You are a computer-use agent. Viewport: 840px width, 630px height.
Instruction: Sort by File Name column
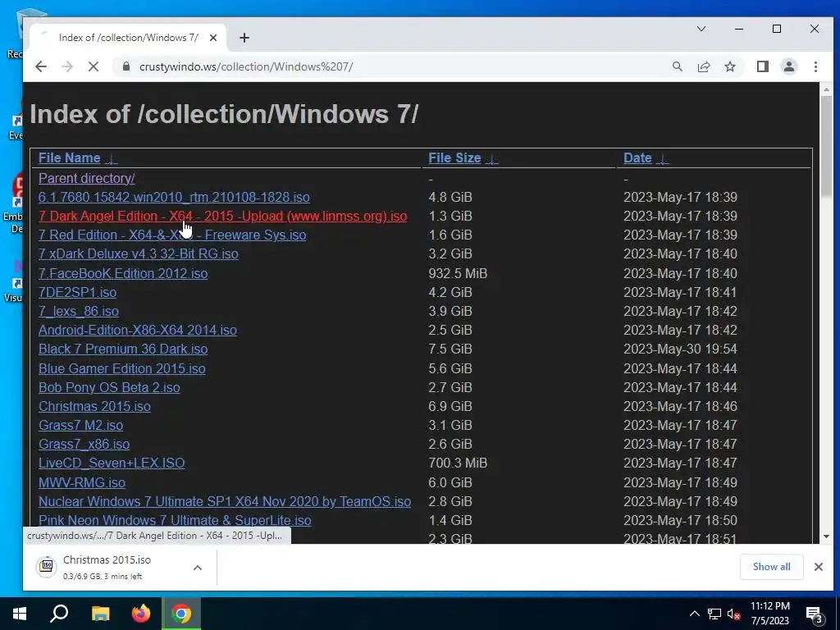pyautogui.click(x=69, y=158)
